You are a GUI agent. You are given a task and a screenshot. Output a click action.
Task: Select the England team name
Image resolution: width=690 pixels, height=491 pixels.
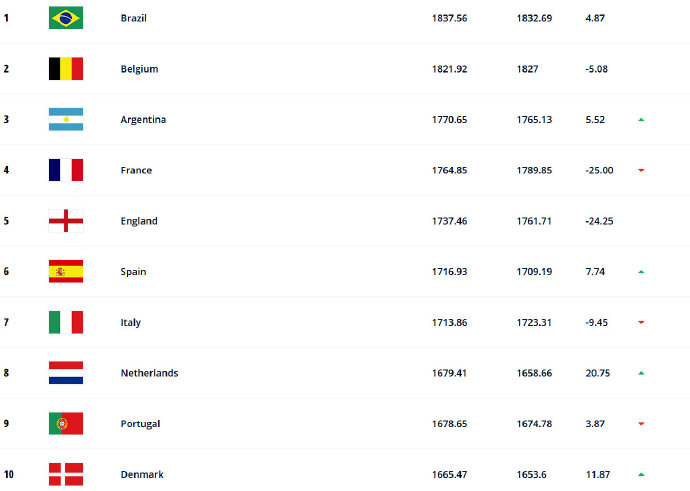tap(138, 221)
